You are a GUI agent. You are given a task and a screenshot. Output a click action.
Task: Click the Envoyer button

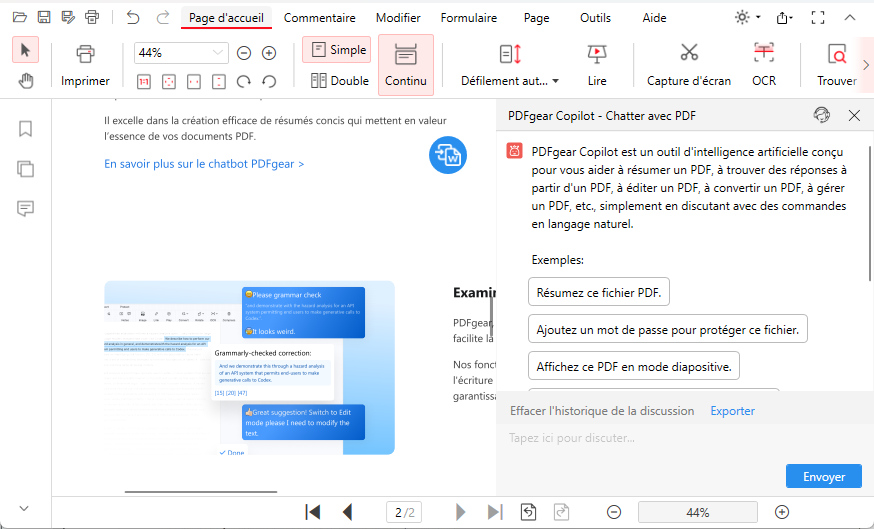point(824,477)
